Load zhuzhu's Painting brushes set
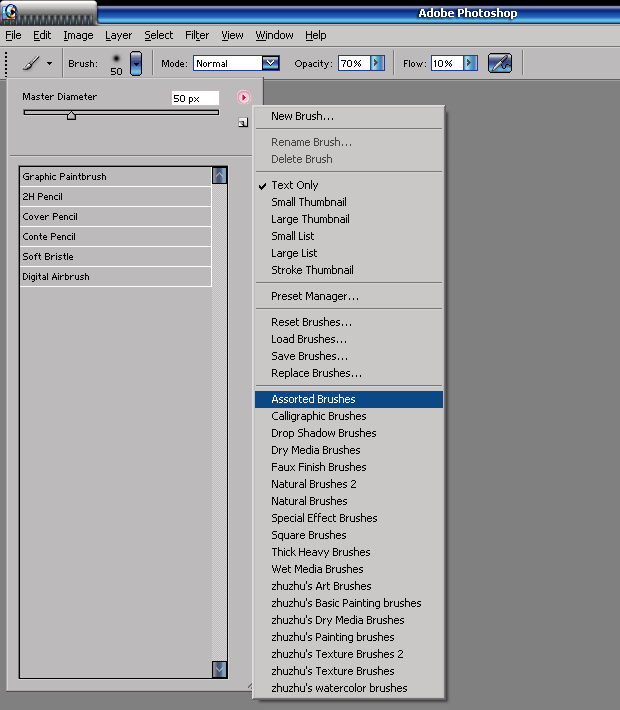 tap(349, 637)
